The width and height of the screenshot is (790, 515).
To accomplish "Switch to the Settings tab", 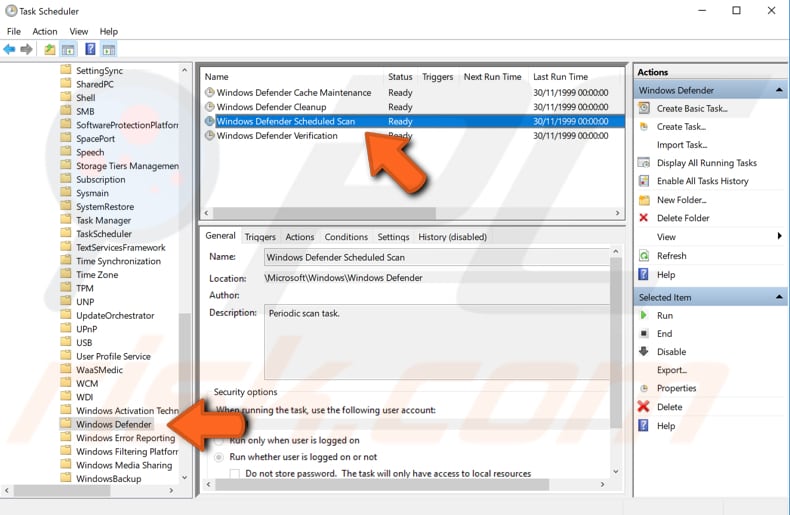I will pos(393,237).
